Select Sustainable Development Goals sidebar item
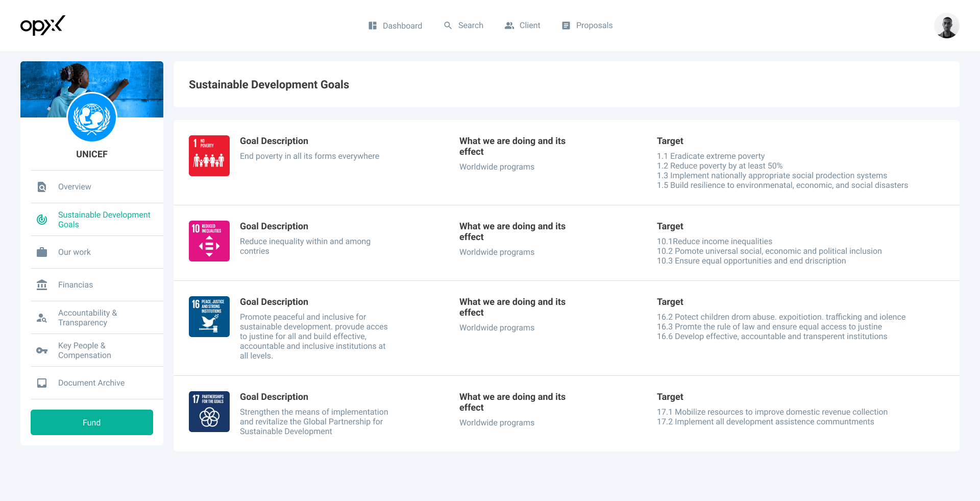The image size is (980, 501). 97,220
